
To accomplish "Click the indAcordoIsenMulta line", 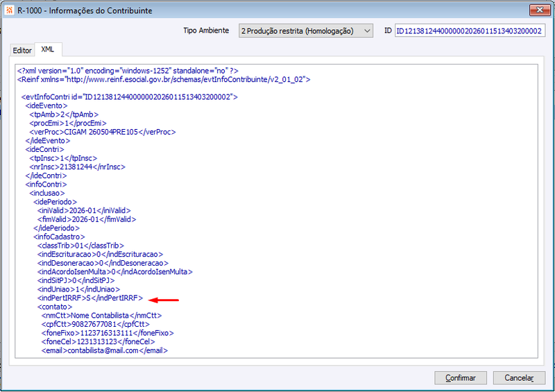I will (115, 271).
